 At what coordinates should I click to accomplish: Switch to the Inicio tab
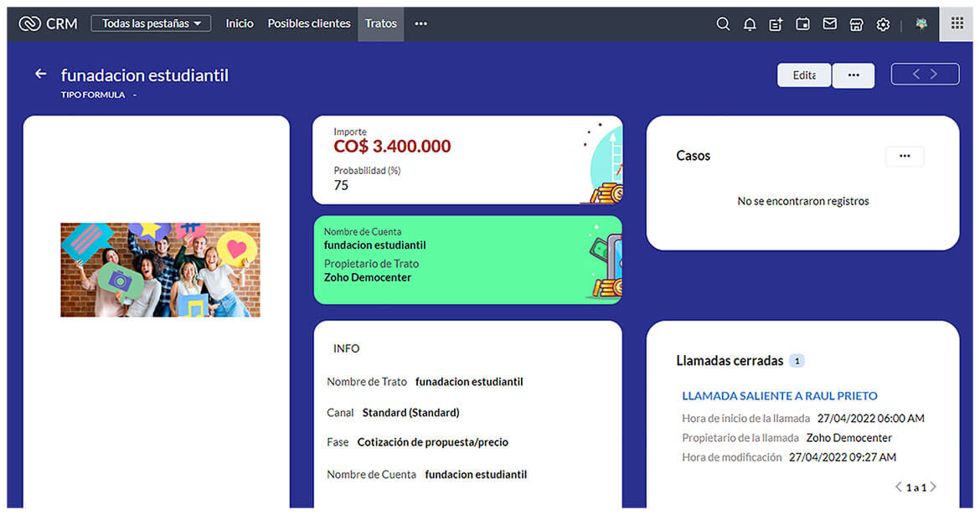coord(240,23)
